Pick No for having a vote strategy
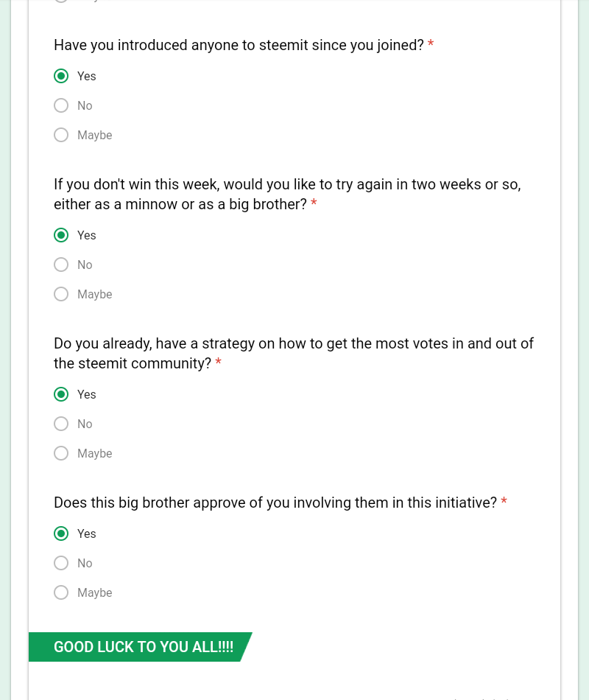589x700 pixels. click(61, 424)
